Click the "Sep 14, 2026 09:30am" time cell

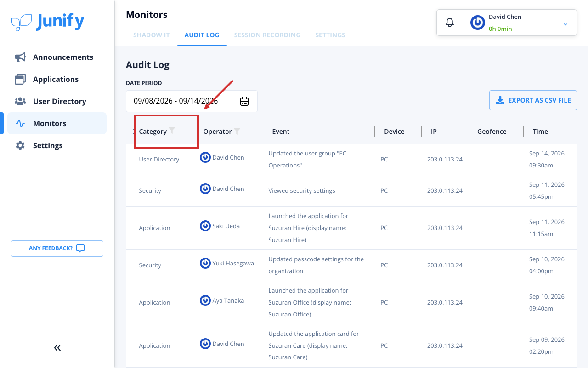[547, 159]
